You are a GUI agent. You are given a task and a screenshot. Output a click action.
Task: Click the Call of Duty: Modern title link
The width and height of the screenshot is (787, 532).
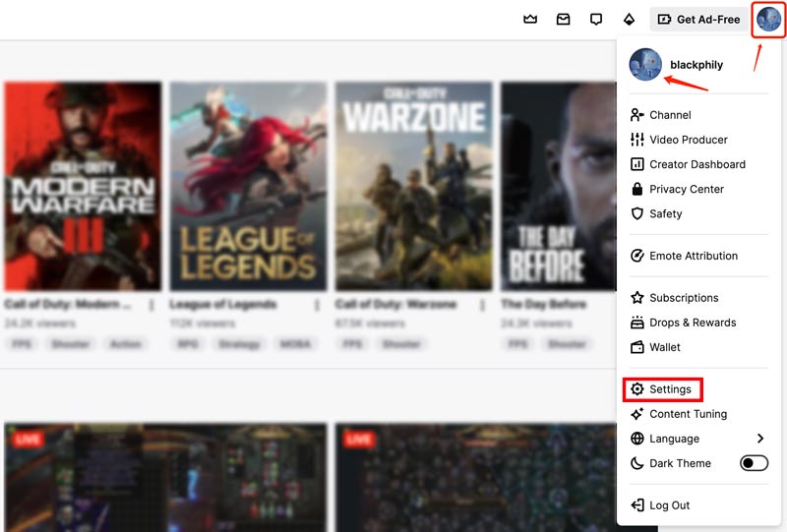[68, 304]
